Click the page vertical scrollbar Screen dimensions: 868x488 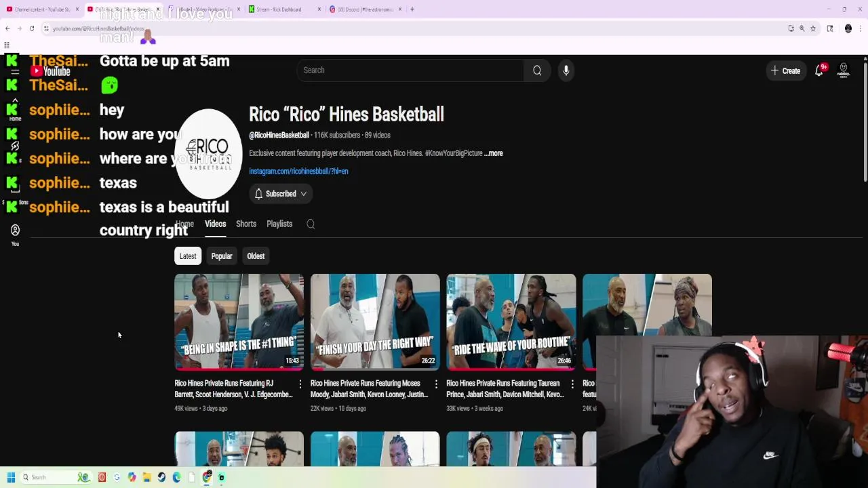[x=865, y=122]
